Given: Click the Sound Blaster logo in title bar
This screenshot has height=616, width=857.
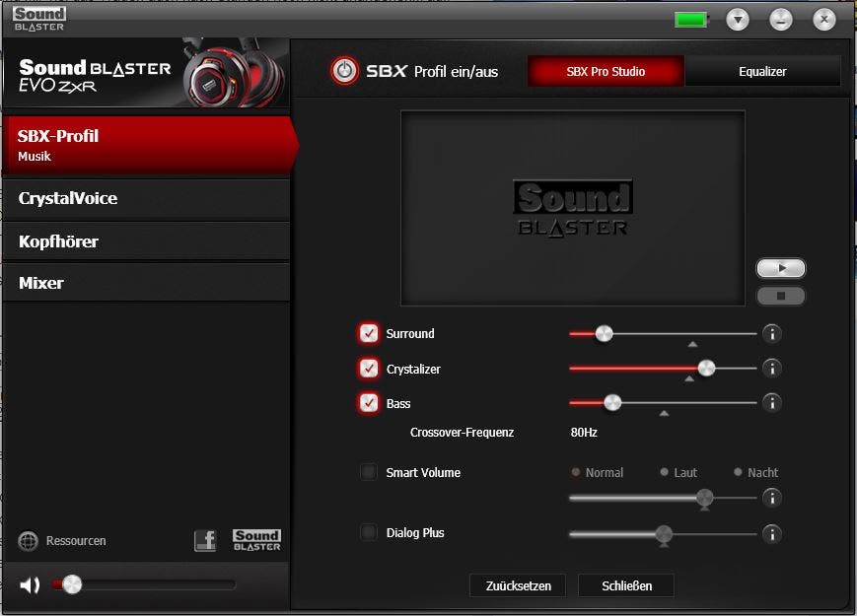Looking at the screenshot, I should point(39,19).
